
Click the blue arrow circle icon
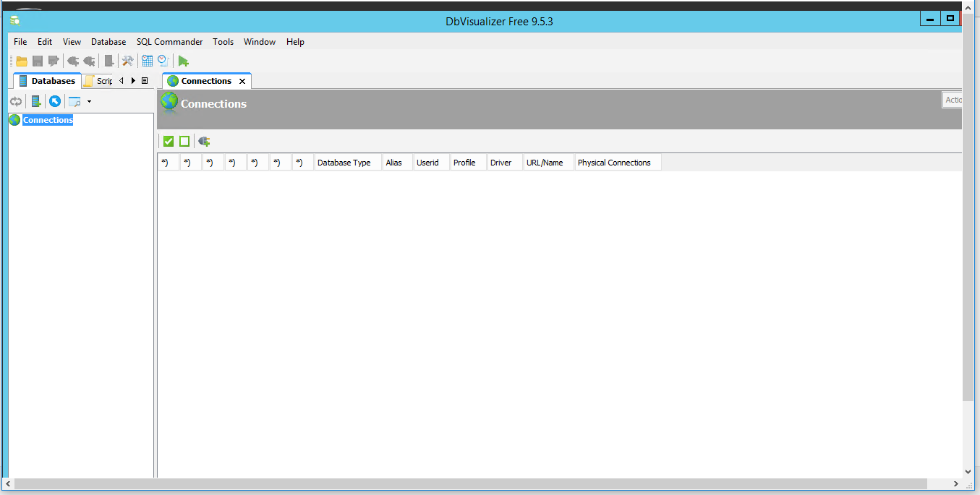[54, 101]
